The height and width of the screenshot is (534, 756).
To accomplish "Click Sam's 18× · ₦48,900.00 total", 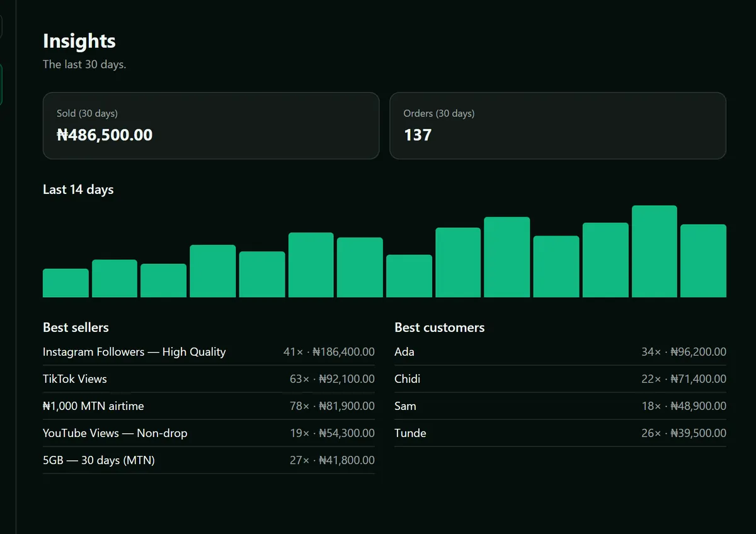I will coord(684,406).
